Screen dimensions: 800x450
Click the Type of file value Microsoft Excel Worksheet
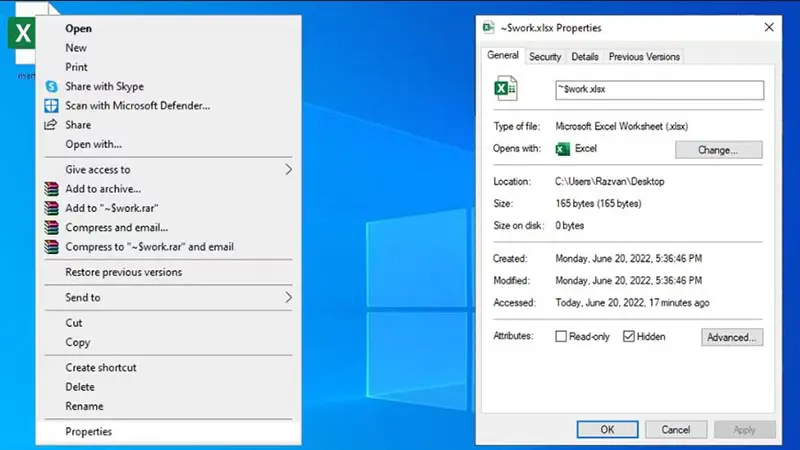[x=621, y=127]
